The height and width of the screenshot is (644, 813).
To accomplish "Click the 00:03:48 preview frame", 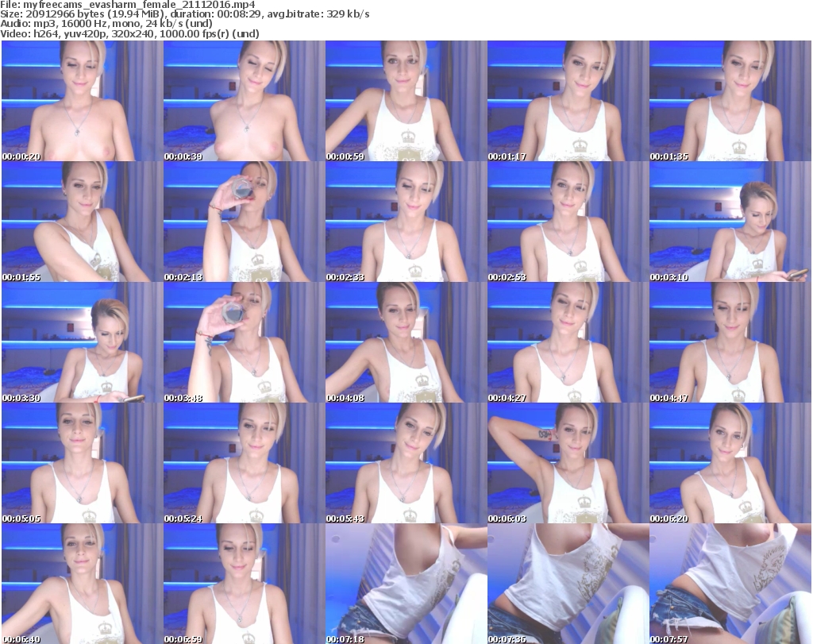I will pos(245,342).
